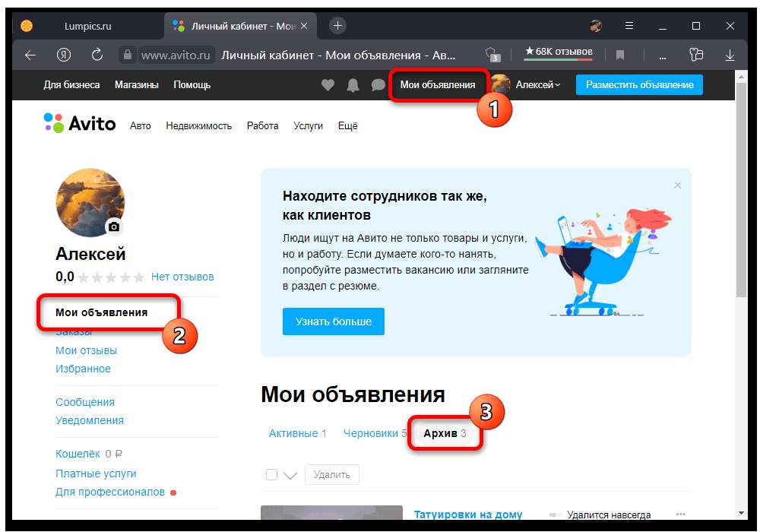Go back with the browser back arrow
Screen dimensions: 760x532
coord(30,55)
